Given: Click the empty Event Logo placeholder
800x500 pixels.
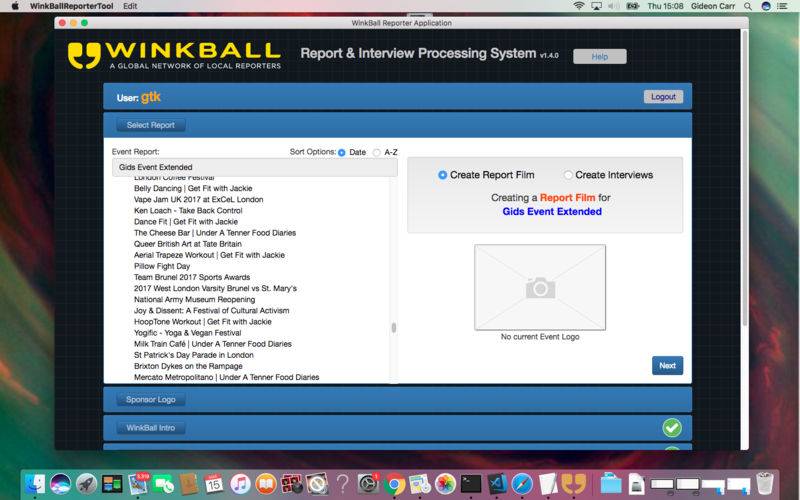Looking at the screenshot, I should (x=540, y=287).
